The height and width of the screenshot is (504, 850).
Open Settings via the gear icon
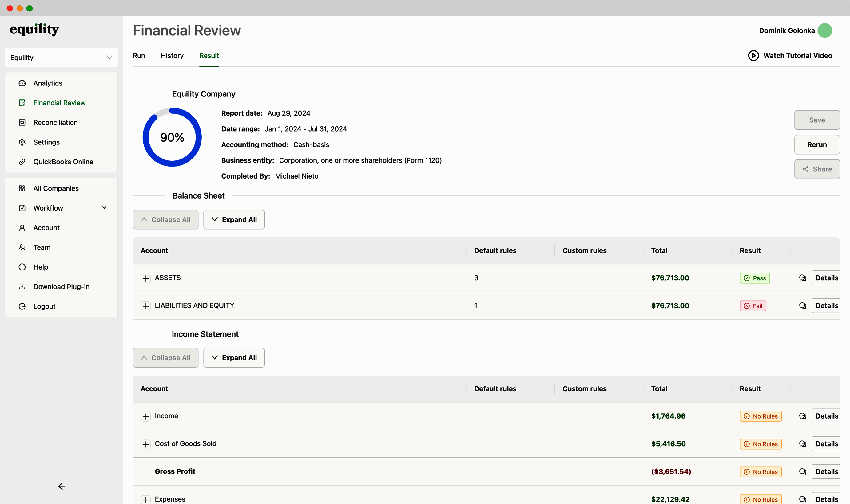22,142
